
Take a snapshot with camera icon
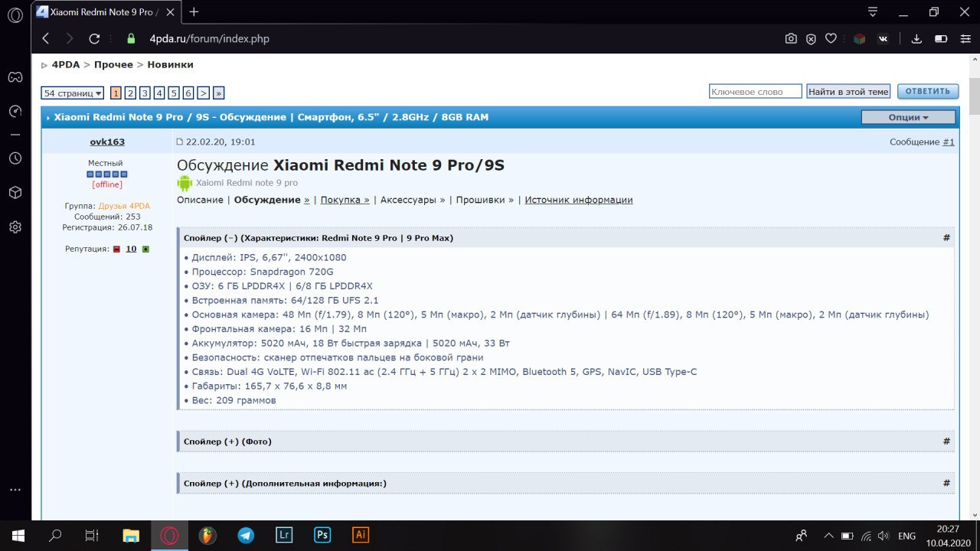click(x=792, y=38)
